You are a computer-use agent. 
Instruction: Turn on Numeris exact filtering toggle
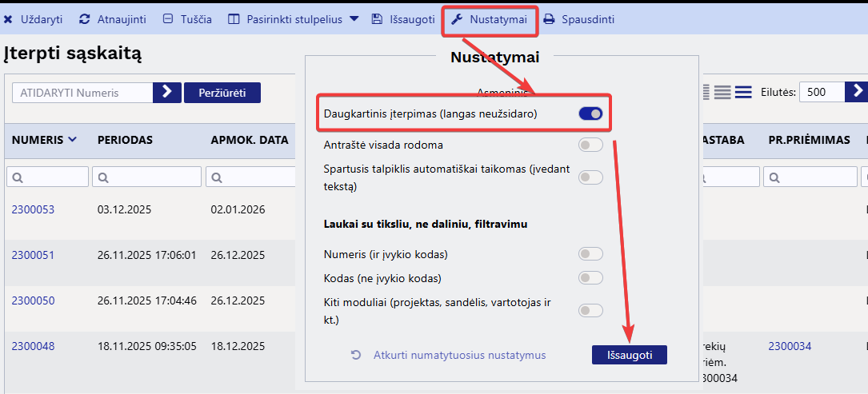coord(590,254)
